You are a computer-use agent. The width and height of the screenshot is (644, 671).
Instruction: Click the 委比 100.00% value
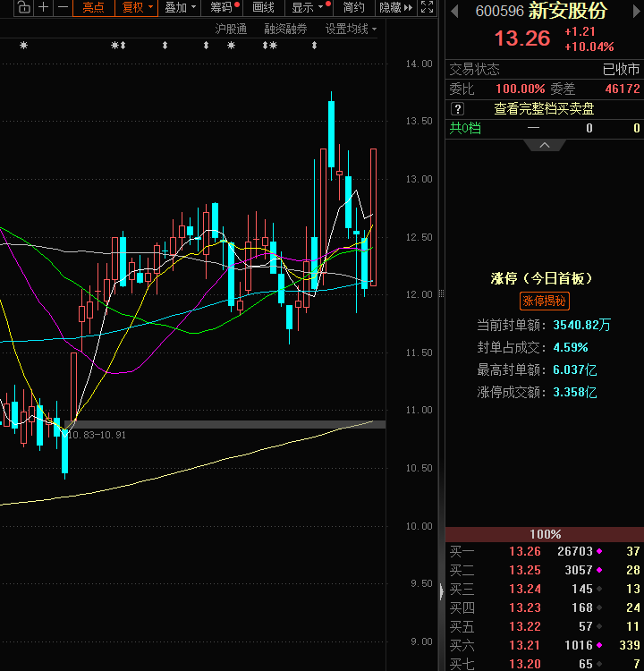(x=521, y=89)
